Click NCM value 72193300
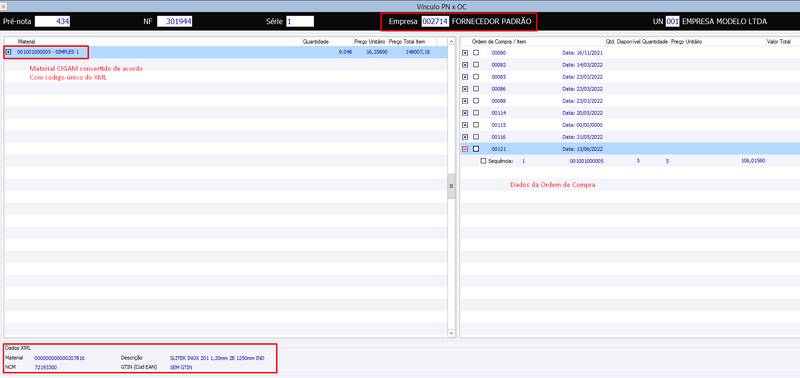Image resolution: width=800 pixels, height=378 pixels. point(46,367)
